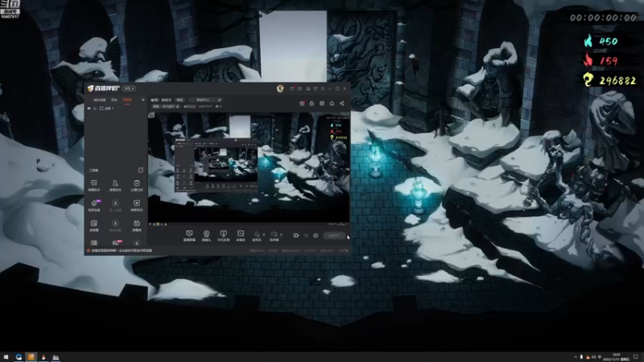Open the notification center on taskbar
Screen dimensions: 644x362
636,357
